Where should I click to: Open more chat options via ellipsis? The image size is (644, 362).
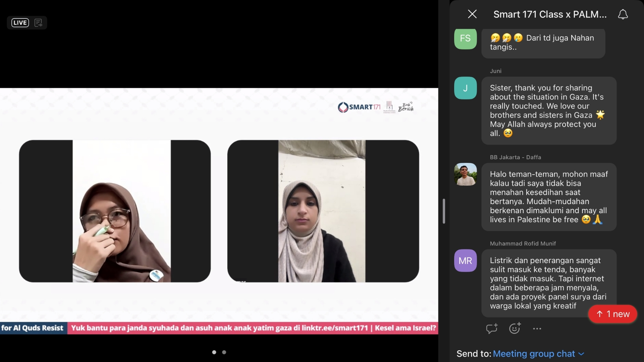coord(537,329)
